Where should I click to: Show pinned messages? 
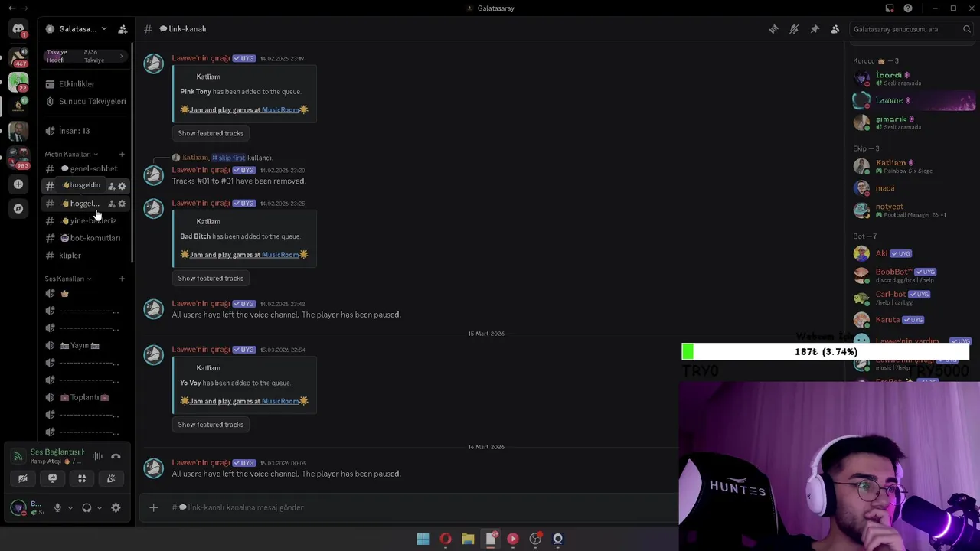point(815,29)
